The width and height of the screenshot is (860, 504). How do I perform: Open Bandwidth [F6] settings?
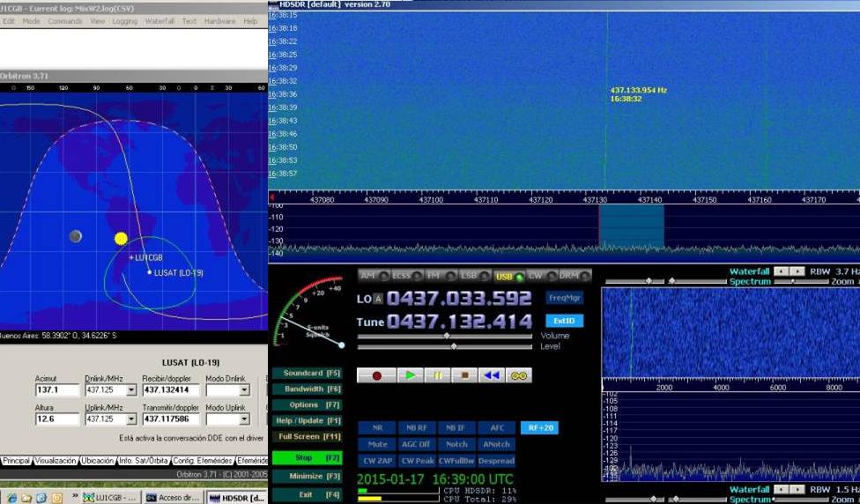point(308,389)
